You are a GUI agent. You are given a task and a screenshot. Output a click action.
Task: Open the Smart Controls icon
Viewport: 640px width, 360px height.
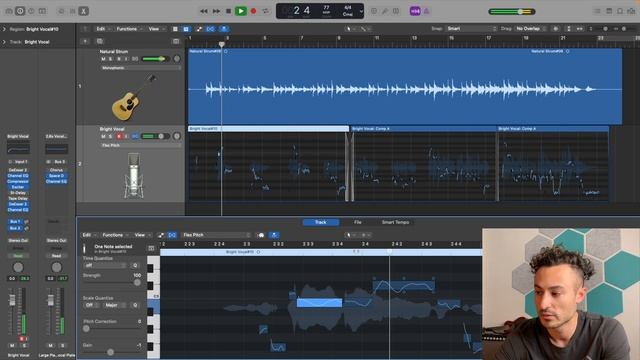click(61, 11)
